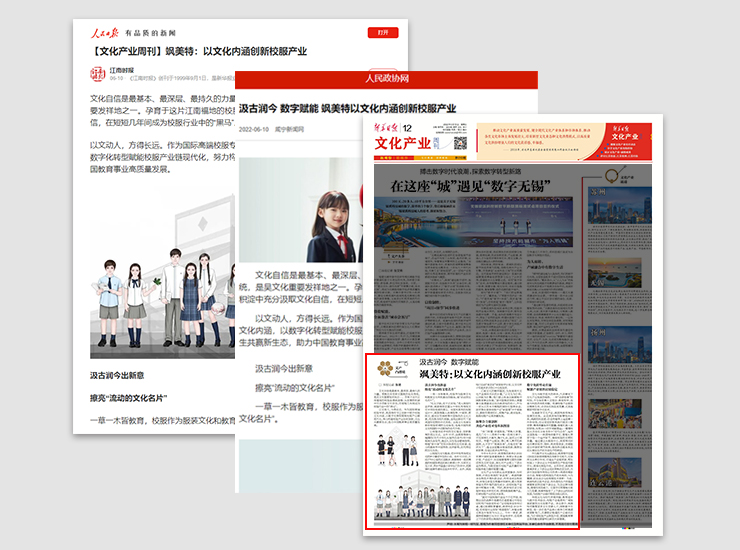Image resolution: width=740 pixels, height=550 pixels.
Task: Click the gold ring logo in newspaper sidebar
Action: pyautogui.click(x=612, y=177)
